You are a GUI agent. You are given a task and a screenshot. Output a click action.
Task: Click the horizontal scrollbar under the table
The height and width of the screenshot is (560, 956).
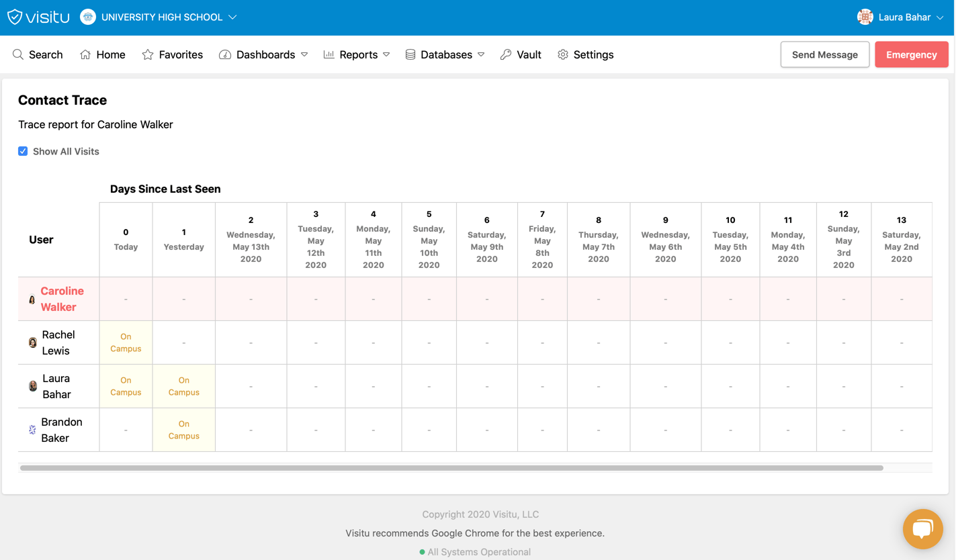click(451, 468)
